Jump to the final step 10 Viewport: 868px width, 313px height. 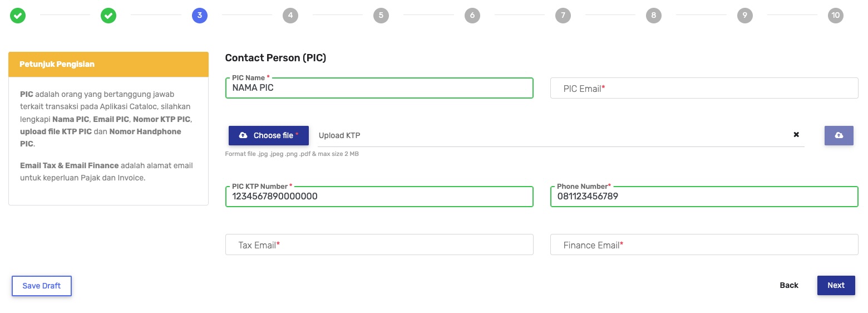point(835,16)
